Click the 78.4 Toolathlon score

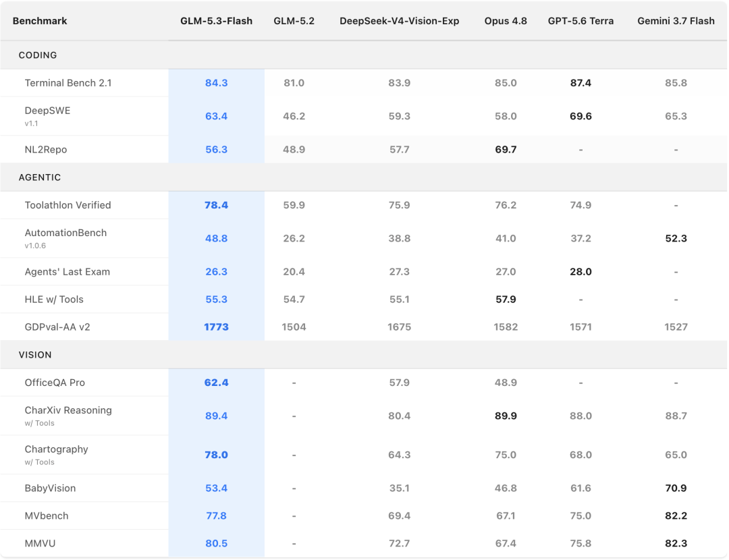point(216,205)
